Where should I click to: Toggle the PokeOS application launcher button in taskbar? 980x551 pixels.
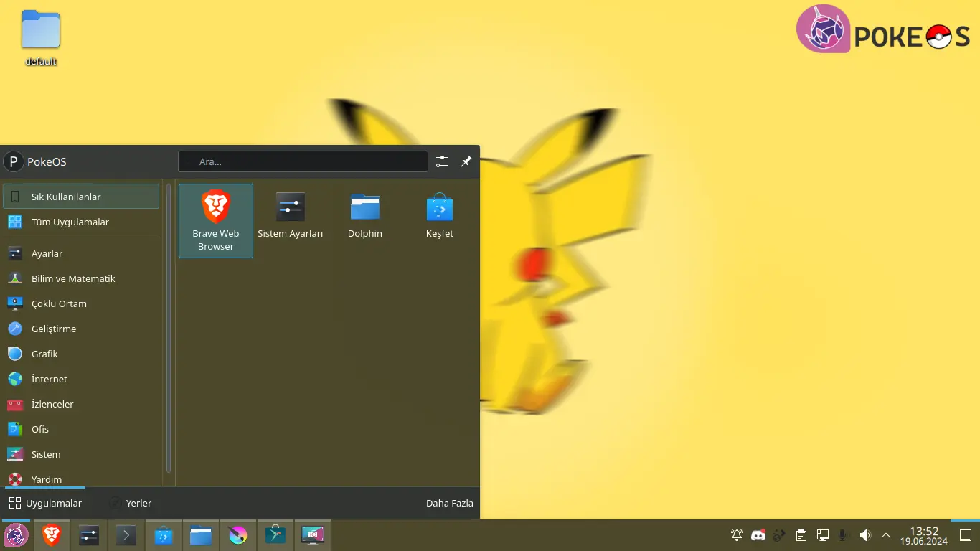17,535
